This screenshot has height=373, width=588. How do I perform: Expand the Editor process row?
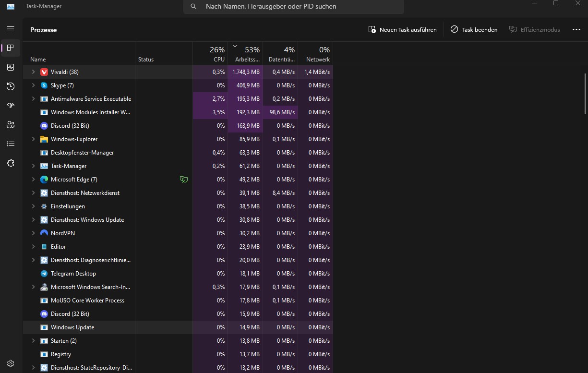tap(33, 247)
